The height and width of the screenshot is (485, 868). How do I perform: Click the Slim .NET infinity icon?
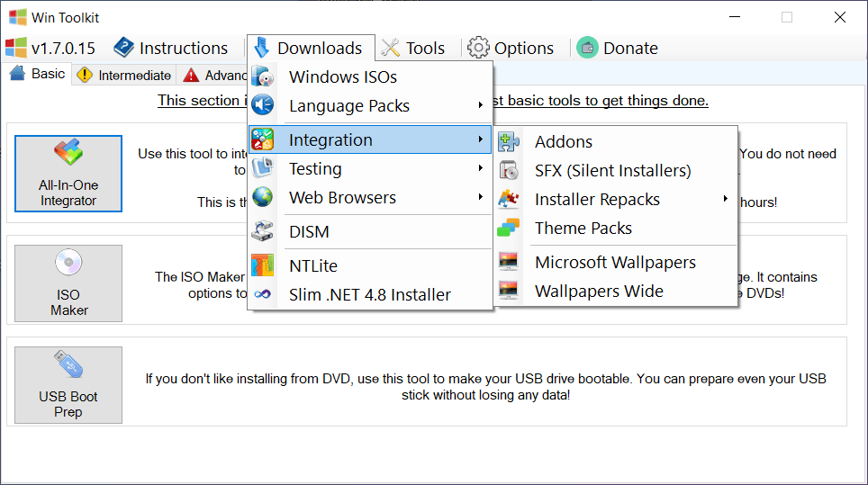coord(262,294)
